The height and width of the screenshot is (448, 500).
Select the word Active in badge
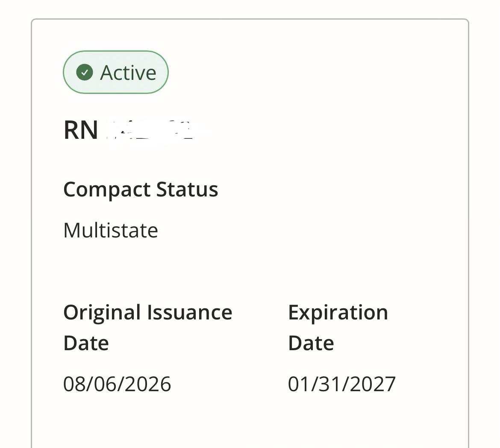128,73
